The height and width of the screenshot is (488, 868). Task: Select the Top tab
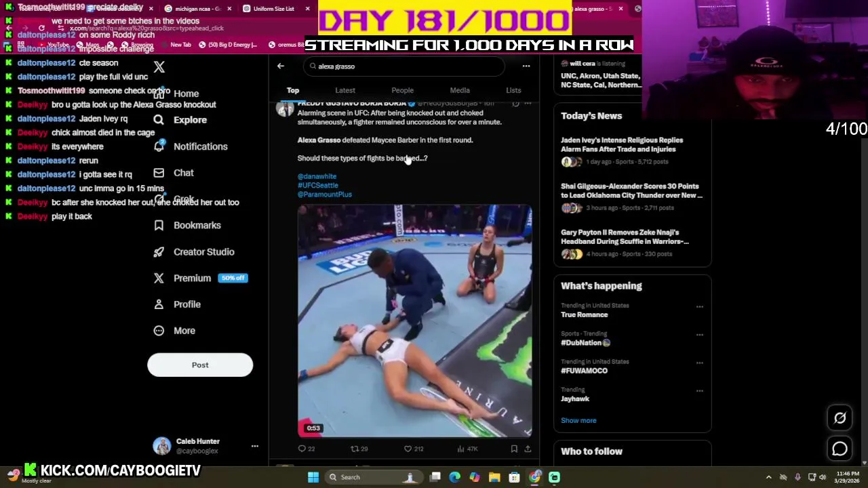coord(293,90)
